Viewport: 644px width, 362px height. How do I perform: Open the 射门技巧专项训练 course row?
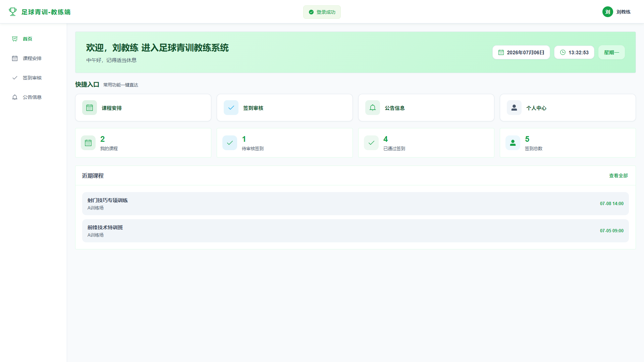[x=356, y=203]
